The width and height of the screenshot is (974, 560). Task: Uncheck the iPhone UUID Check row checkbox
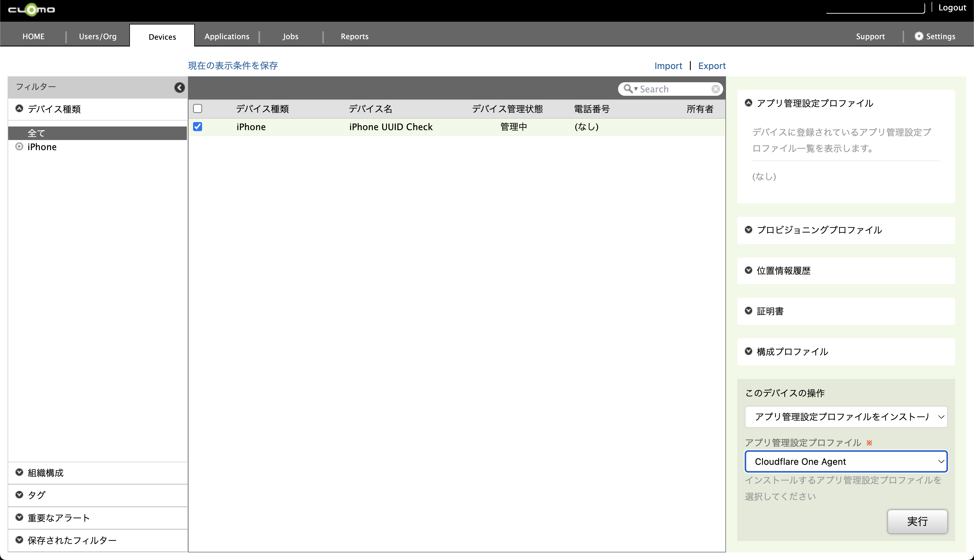point(198,126)
